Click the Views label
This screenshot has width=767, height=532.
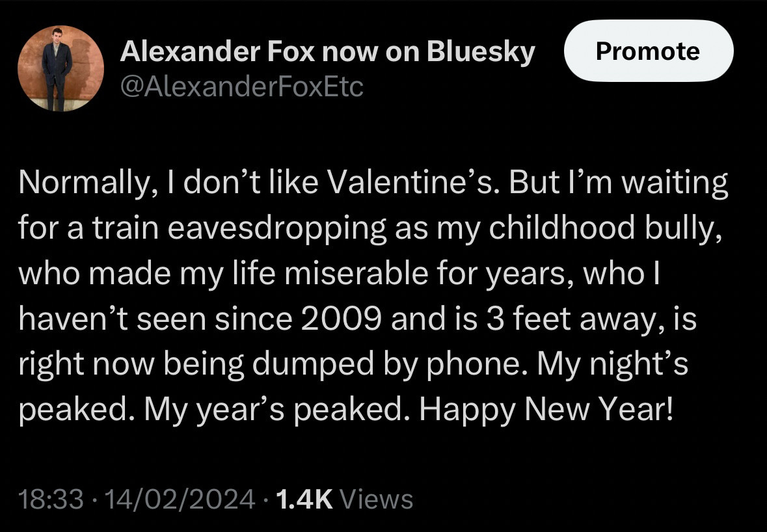[x=377, y=499]
